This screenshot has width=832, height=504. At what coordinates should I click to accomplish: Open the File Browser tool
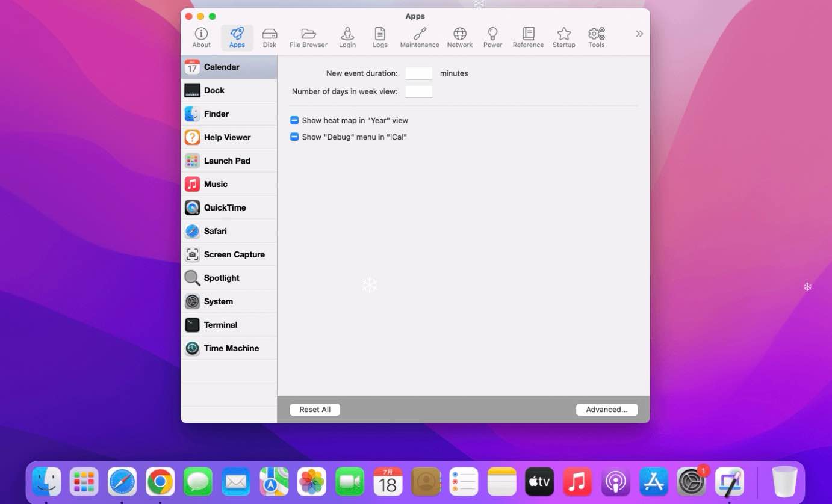[x=308, y=37]
